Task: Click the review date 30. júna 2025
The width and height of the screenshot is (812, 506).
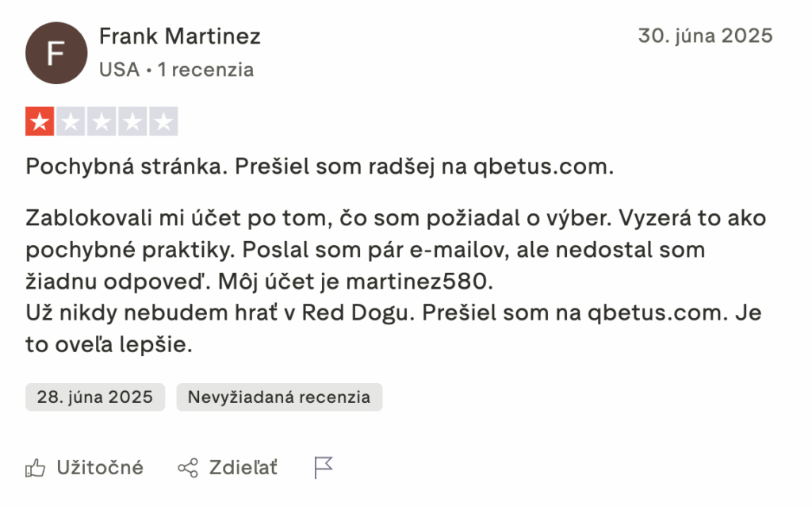Action: pos(705,36)
